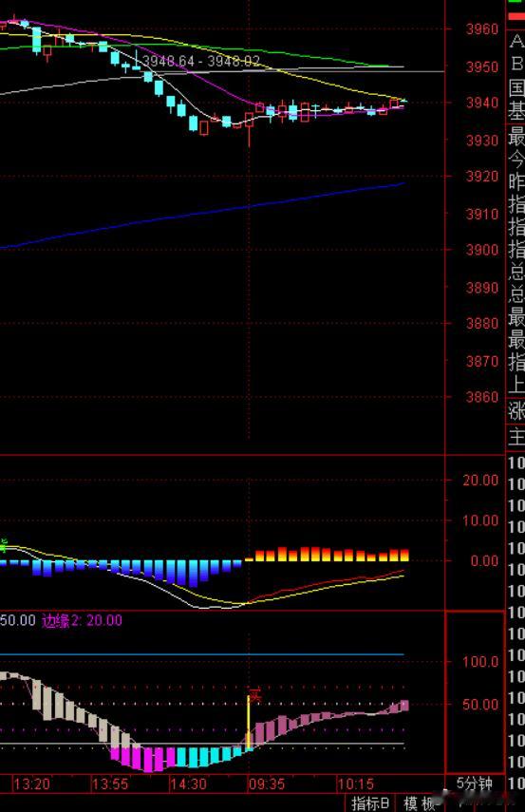
Task: Click the 20.00 indicator axis value
Action: (x=480, y=480)
